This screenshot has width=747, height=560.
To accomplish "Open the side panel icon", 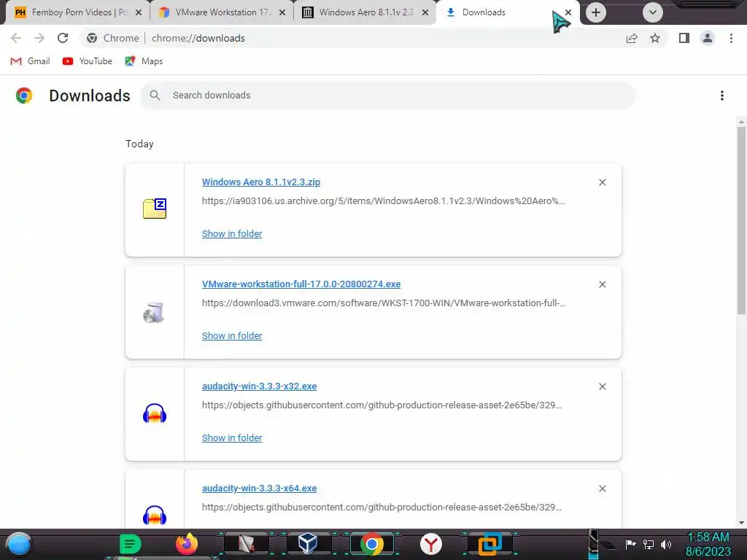I will (x=684, y=38).
